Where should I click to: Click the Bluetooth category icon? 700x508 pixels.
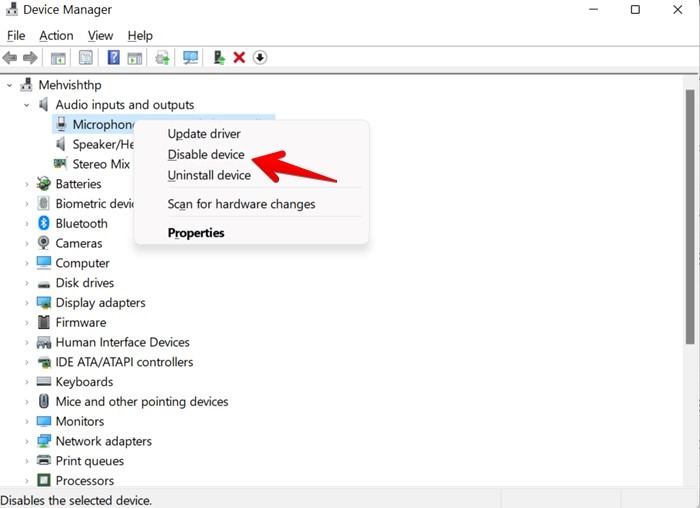[44, 223]
